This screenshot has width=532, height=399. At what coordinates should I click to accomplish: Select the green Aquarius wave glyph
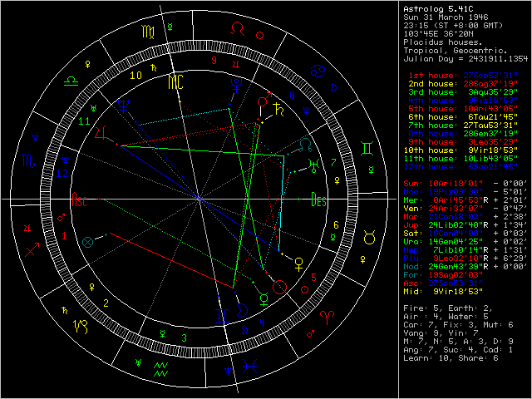[160, 369]
